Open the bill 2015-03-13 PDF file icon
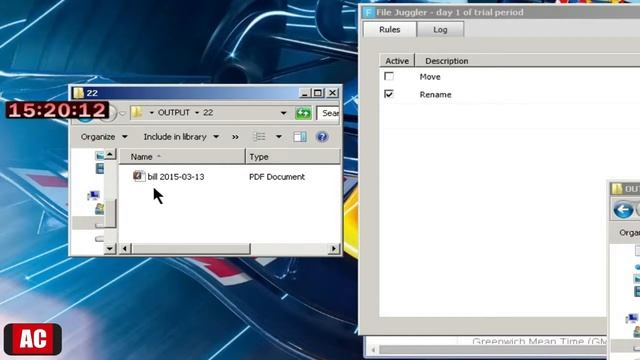 coord(139,176)
